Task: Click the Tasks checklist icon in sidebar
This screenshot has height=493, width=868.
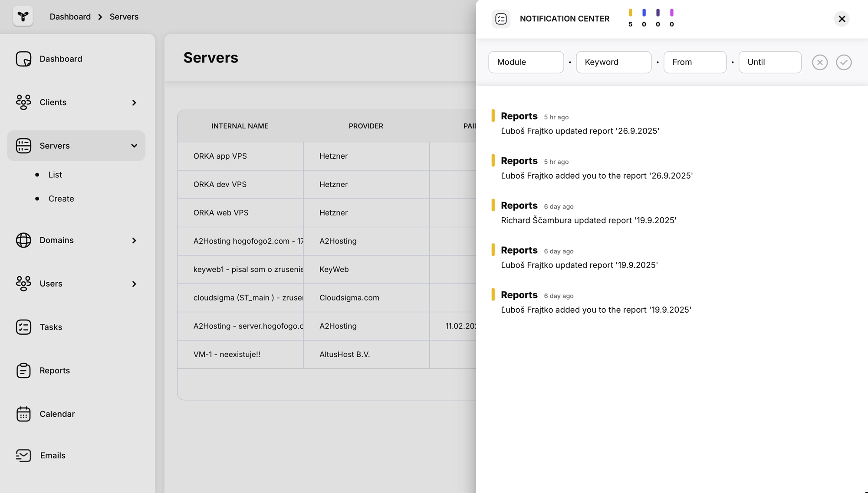Action: tap(23, 327)
